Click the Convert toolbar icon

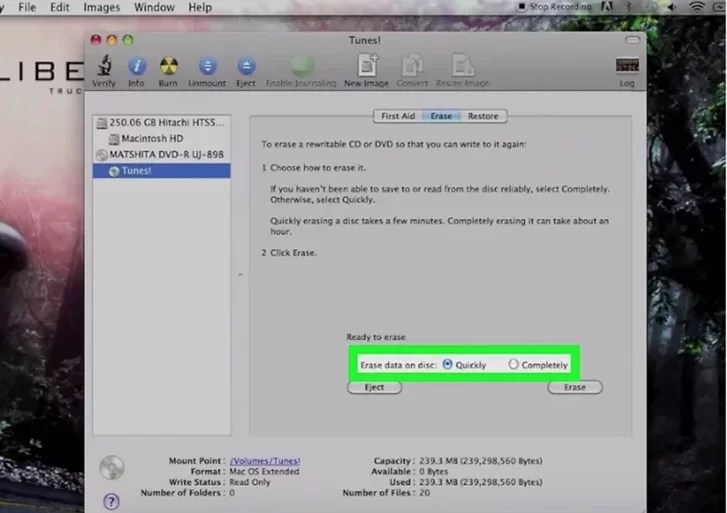(412, 65)
